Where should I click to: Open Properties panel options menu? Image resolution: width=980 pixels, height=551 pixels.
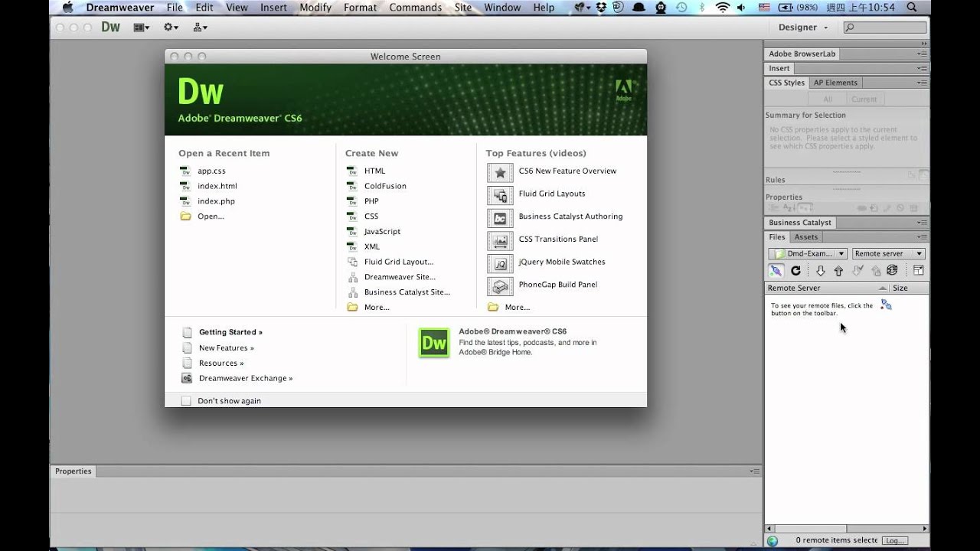(755, 471)
